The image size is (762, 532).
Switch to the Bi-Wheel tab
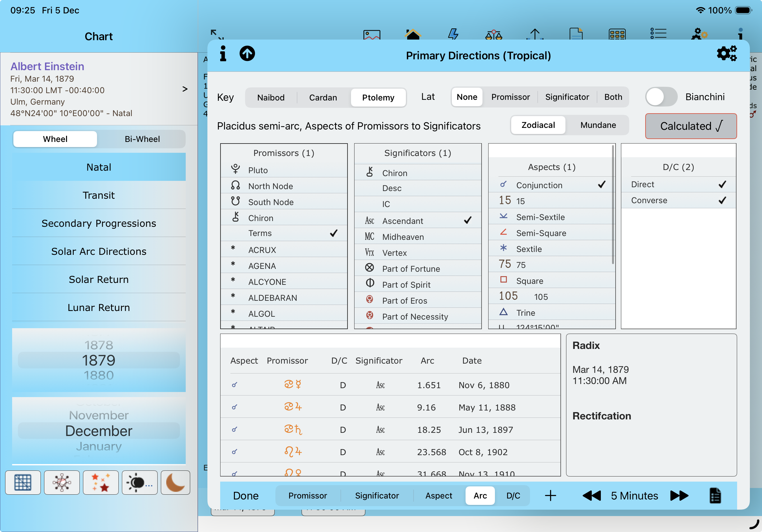tap(142, 139)
